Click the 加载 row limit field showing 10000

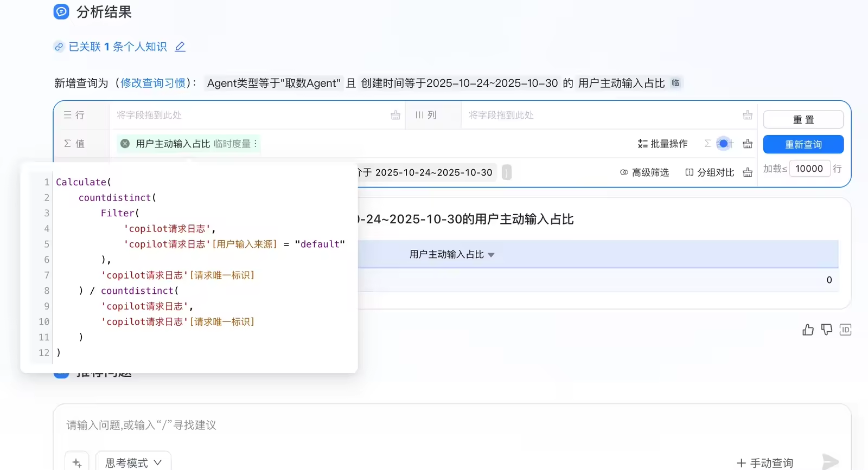click(809, 169)
